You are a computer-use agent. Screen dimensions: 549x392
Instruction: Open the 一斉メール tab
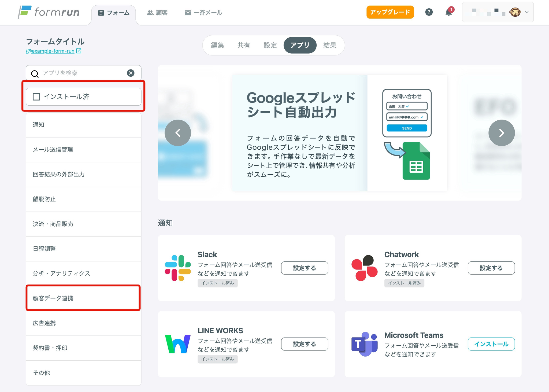click(x=203, y=13)
